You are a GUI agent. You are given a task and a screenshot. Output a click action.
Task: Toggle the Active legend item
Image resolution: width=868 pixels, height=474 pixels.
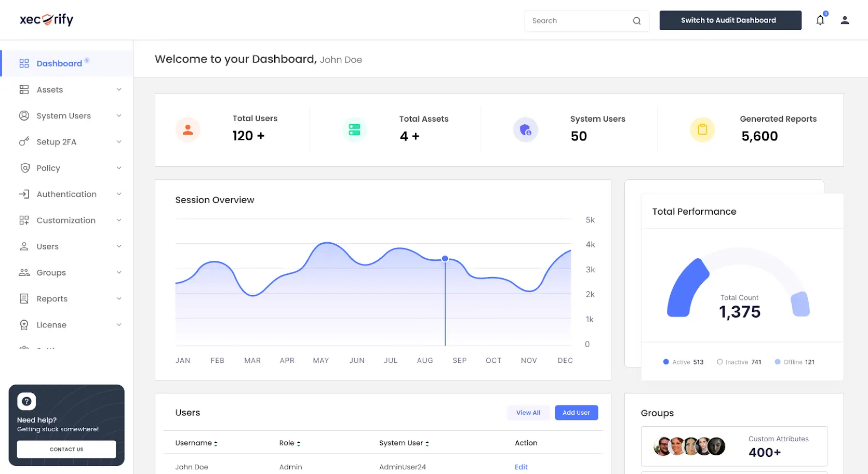[683, 362]
